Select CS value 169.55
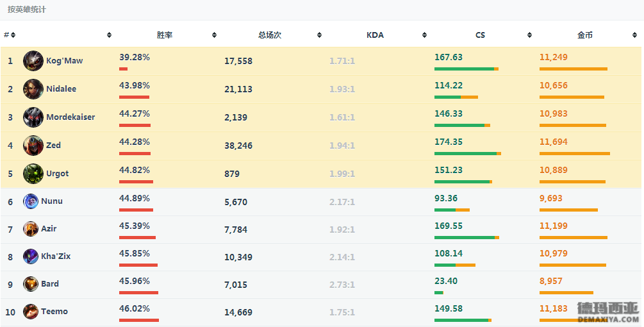 click(x=449, y=226)
